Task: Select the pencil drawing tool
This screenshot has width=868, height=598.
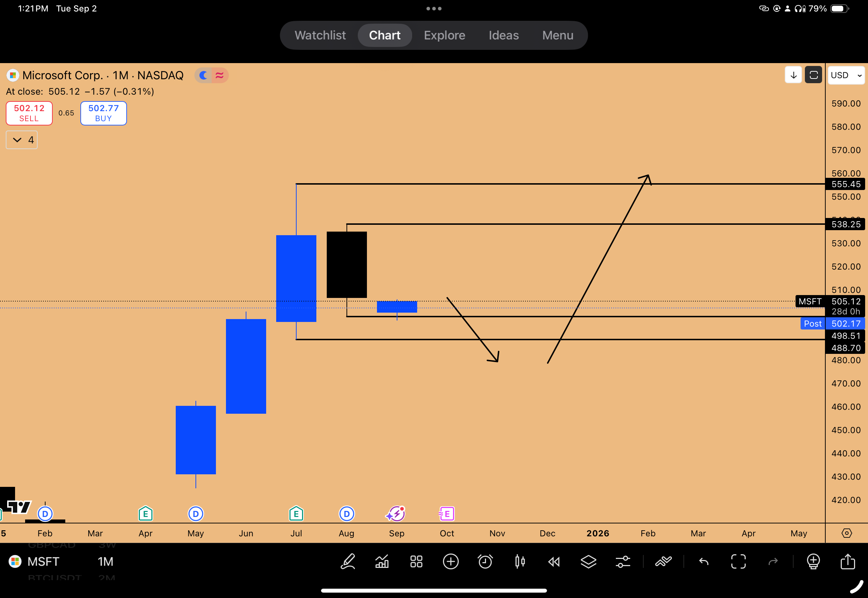Action: (348, 561)
